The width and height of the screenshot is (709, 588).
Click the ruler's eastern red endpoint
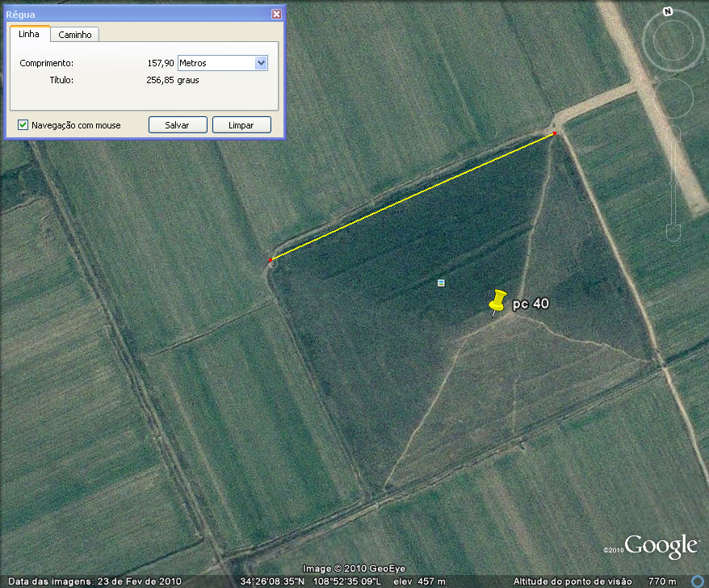[555, 133]
